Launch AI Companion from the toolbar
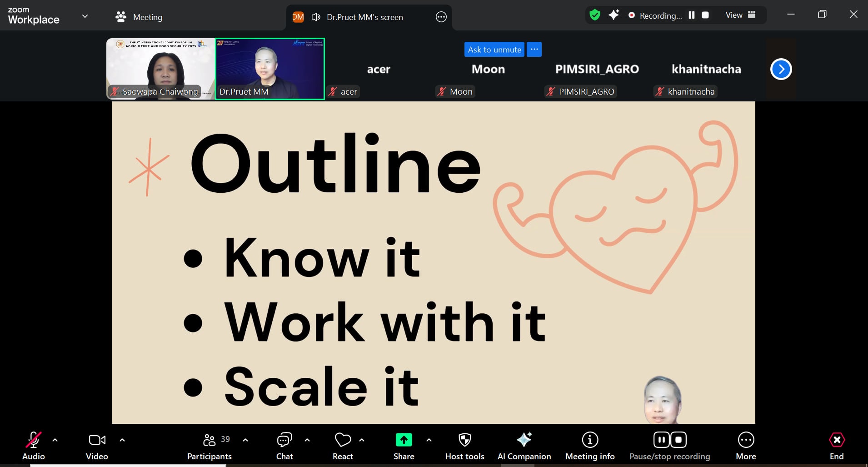 click(x=524, y=440)
